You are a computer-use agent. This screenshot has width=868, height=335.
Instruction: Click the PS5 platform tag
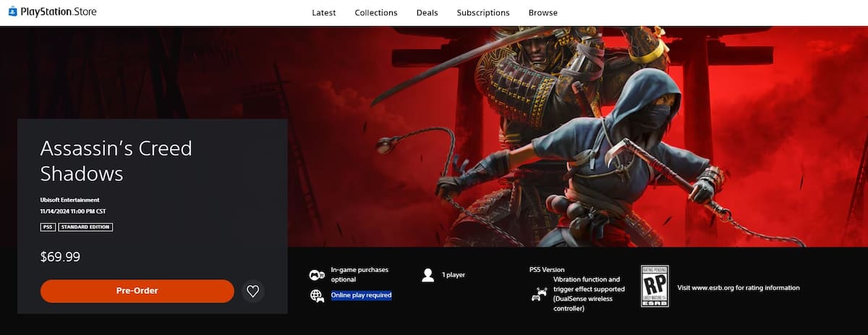[x=48, y=227]
